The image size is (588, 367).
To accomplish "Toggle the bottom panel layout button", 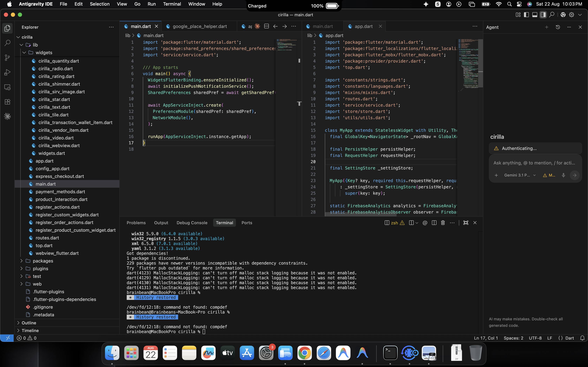I will click(535, 15).
